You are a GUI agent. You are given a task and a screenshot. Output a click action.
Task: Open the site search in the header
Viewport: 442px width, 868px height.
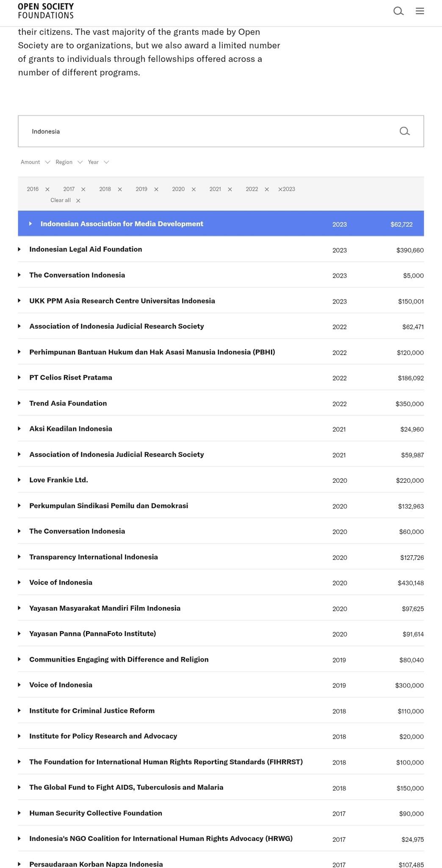click(398, 11)
